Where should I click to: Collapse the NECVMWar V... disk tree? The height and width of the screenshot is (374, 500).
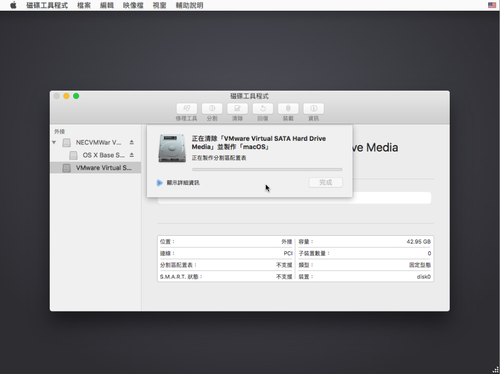[54, 142]
